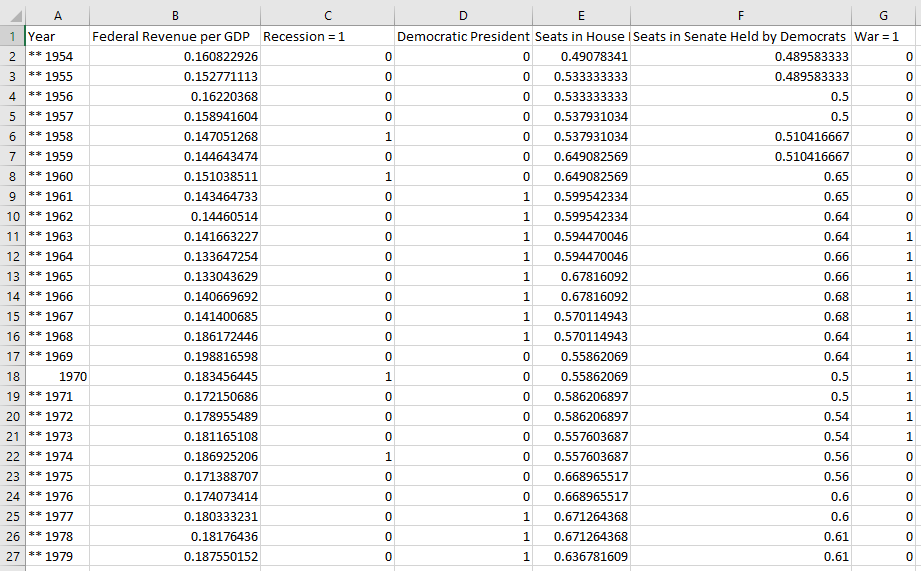Select the value 0.14460514
This screenshot has height=571, width=921.
click(175, 216)
